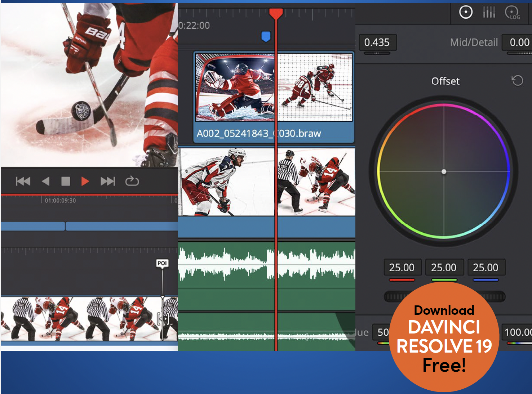Click the red playhead handle

click(x=276, y=14)
